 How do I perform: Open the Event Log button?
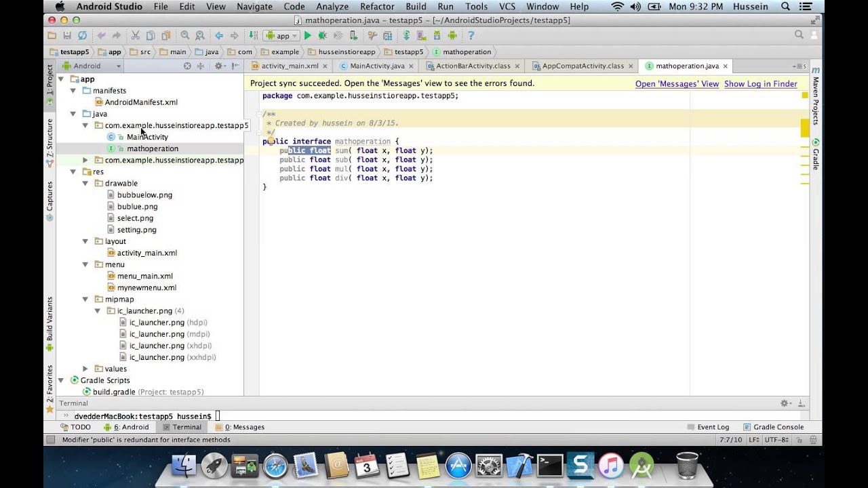click(708, 427)
